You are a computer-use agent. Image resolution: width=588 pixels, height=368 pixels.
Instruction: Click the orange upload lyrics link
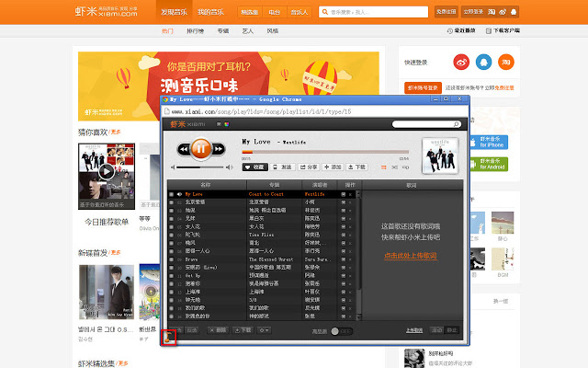tap(411, 256)
